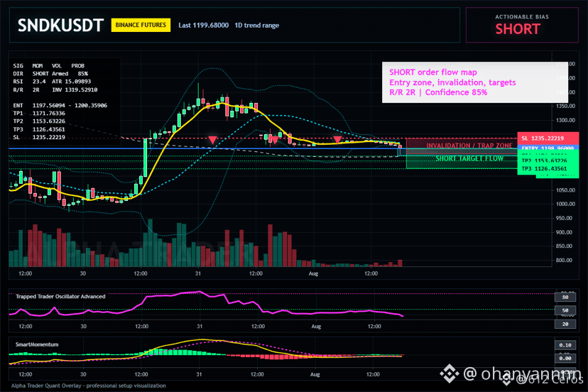The height and width of the screenshot is (392, 588).
Task: Click the 850.00 price axis label
Action: 565,246
